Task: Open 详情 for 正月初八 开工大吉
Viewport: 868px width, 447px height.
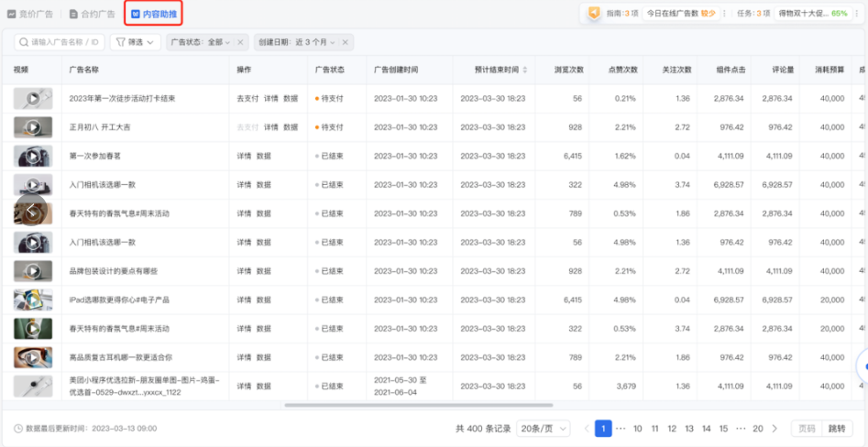Action: (270, 127)
